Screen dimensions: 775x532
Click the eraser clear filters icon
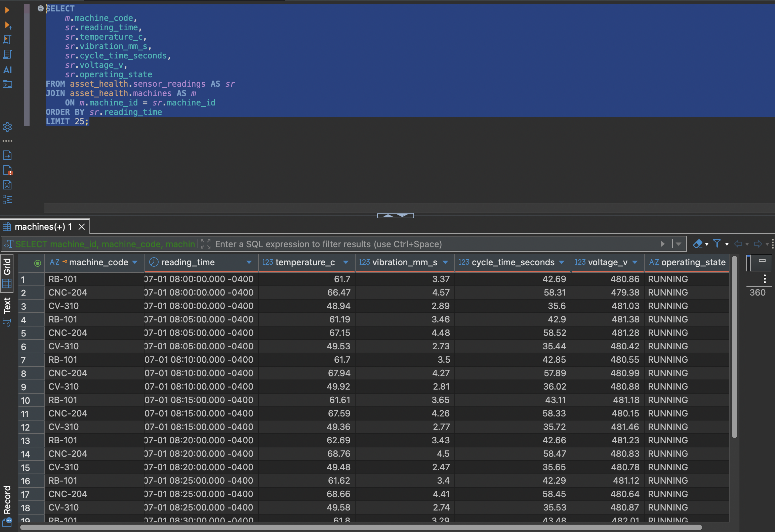(698, 244)
